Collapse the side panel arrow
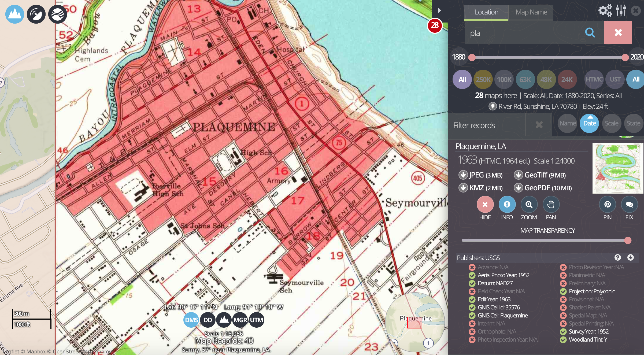Screen dimensions: 644x355 [439, 10]
